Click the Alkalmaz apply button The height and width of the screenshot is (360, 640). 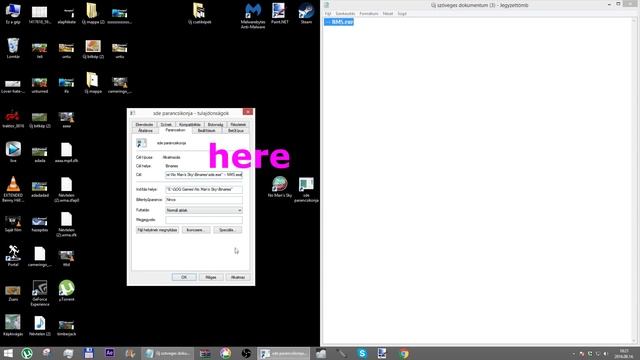point(238,277)
